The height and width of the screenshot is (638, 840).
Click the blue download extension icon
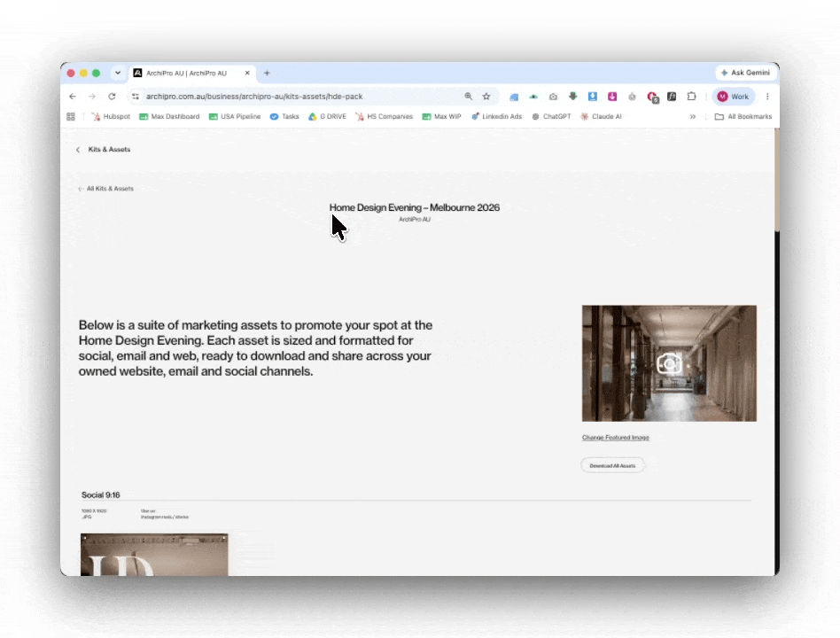click(593, 97)
